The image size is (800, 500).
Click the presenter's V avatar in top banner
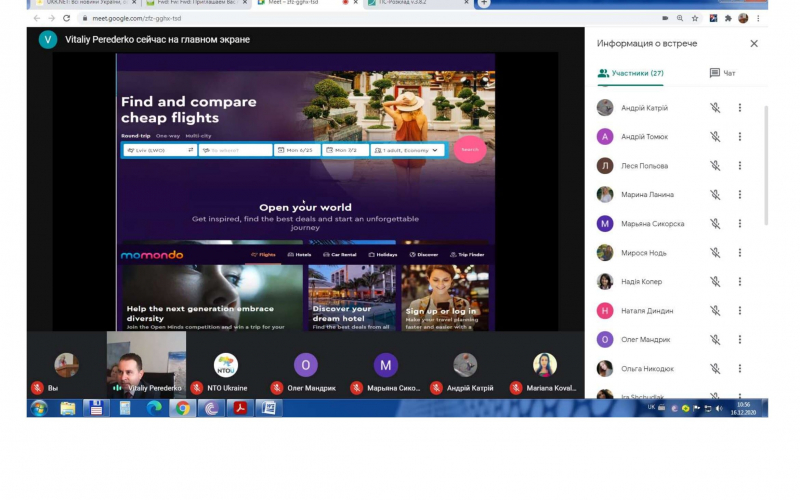tap(48, 40)
